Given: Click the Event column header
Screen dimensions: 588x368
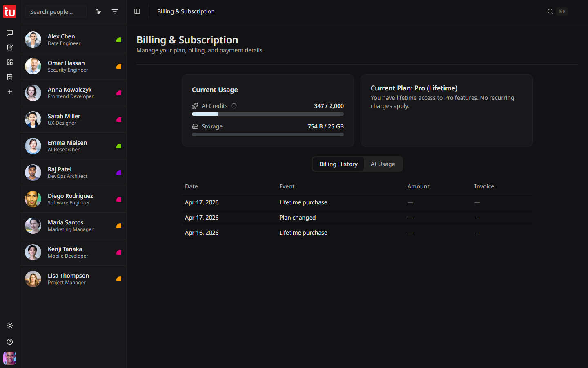Looking at the screenshot, I should coord(287,186).
